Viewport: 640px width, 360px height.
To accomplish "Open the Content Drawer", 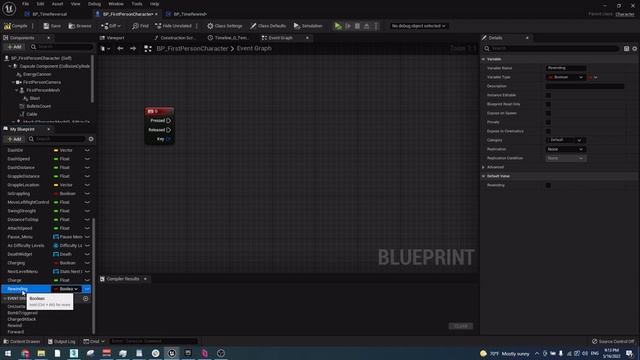I will 22,341.
